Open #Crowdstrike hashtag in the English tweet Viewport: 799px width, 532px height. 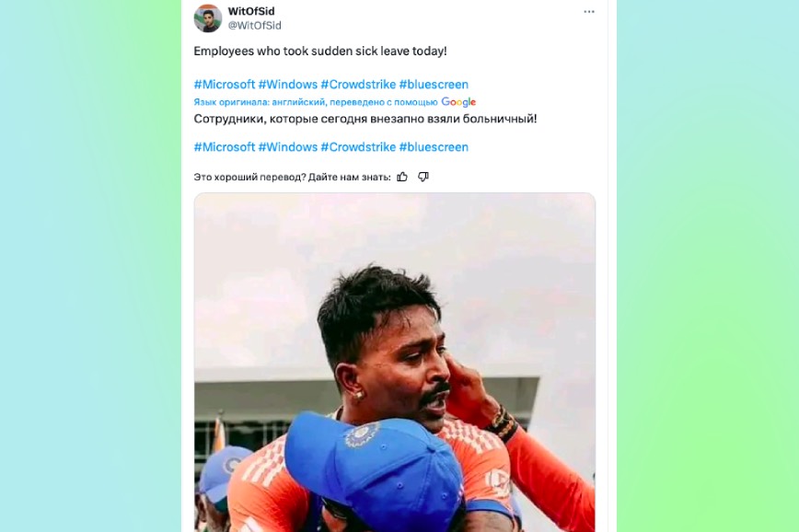click(x=358, y=84)
